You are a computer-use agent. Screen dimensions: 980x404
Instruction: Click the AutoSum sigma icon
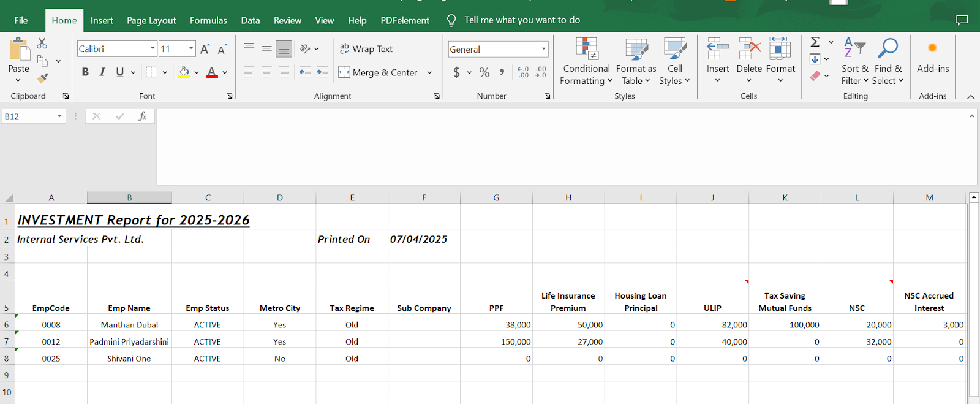815,42
